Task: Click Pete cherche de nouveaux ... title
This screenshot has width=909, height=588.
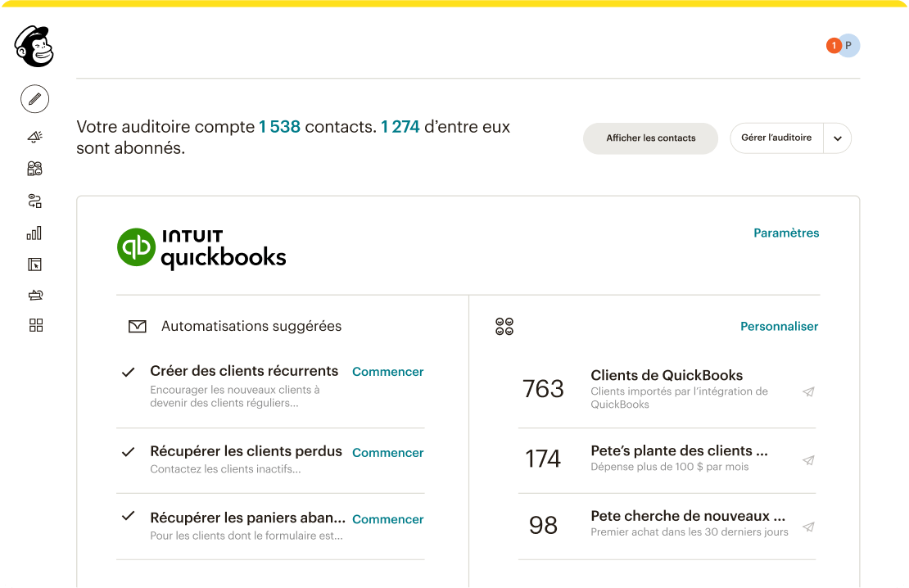Action: point(688,515)
